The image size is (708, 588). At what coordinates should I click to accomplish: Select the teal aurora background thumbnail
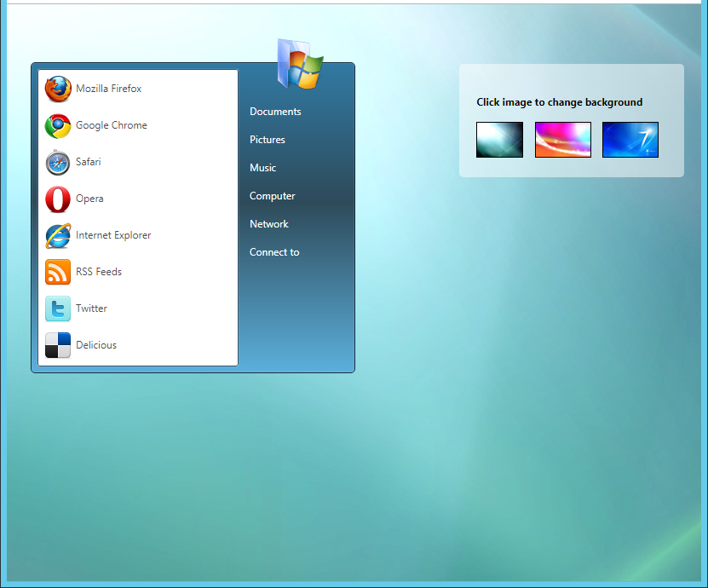click(x=499, y=140)
